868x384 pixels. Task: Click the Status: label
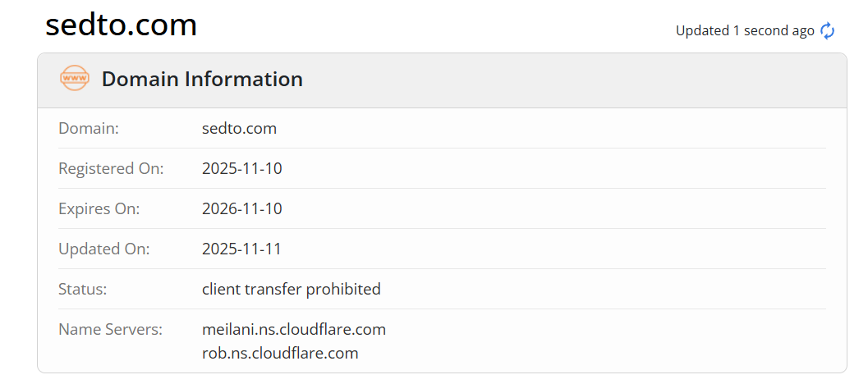pos(83,290)
